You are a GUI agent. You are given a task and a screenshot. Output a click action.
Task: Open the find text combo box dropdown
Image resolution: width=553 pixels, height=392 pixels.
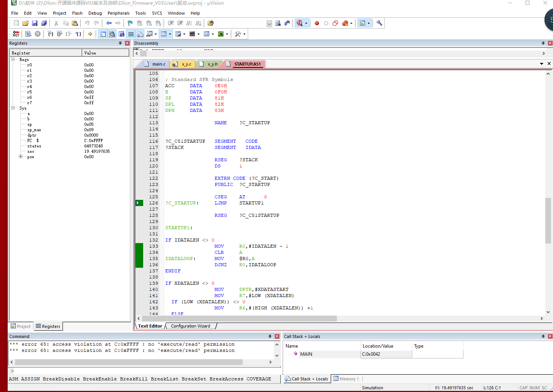[269, 24]
